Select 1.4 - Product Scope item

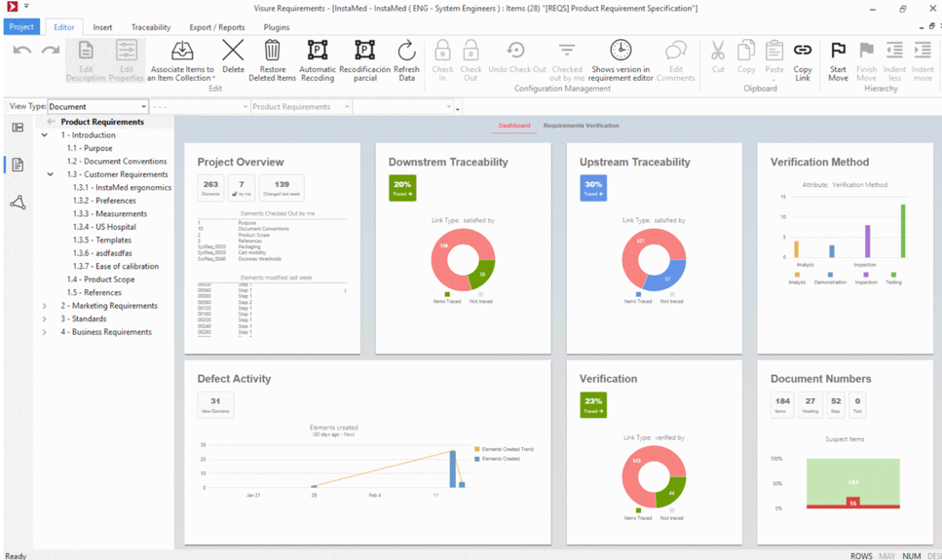[x=101, y=280]
